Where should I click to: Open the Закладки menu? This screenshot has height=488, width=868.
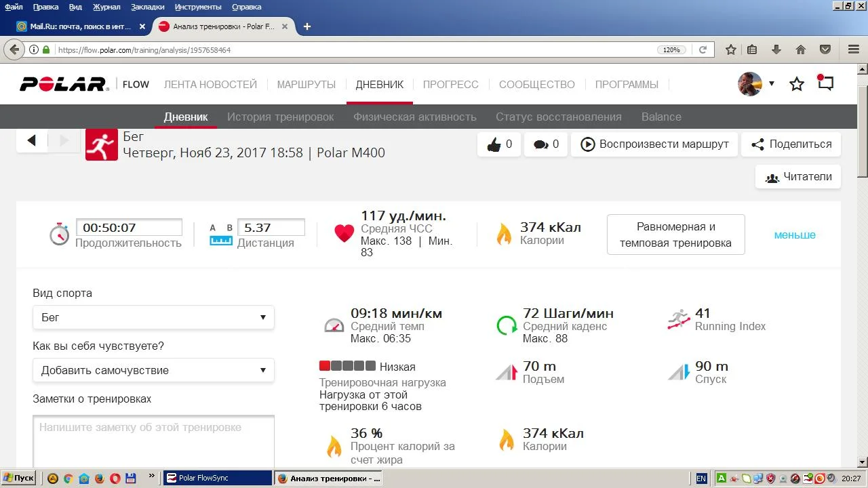pyautogui.click(x=147, y=7)
